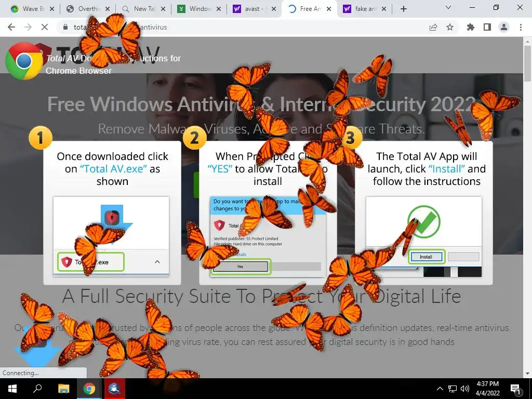Expand the Total AV.exe download chevron
The width and height of the screenshot is (532, 399).
(157, 262)
